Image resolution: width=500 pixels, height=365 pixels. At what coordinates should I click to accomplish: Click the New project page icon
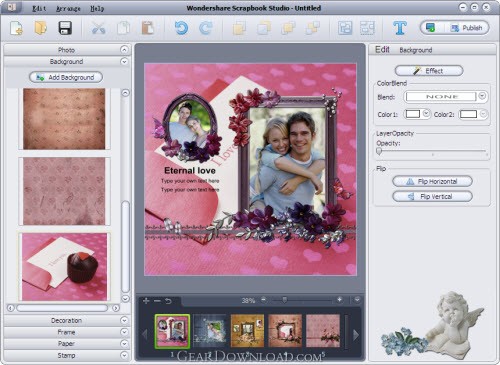(16, 28)
